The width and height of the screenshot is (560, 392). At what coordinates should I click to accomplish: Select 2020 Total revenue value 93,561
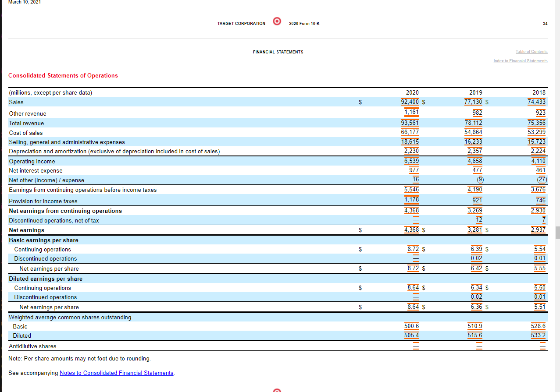[410, 123]
